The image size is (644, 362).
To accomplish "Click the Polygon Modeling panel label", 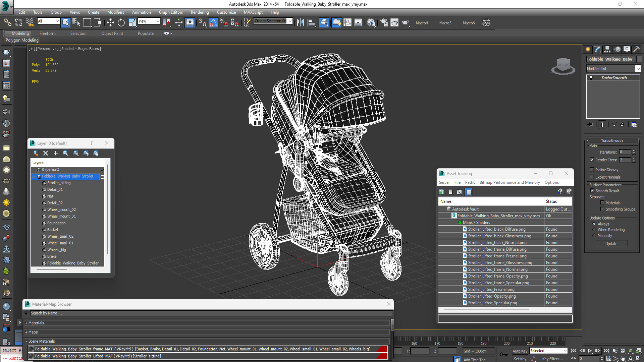I will click(x=22, y=40).
